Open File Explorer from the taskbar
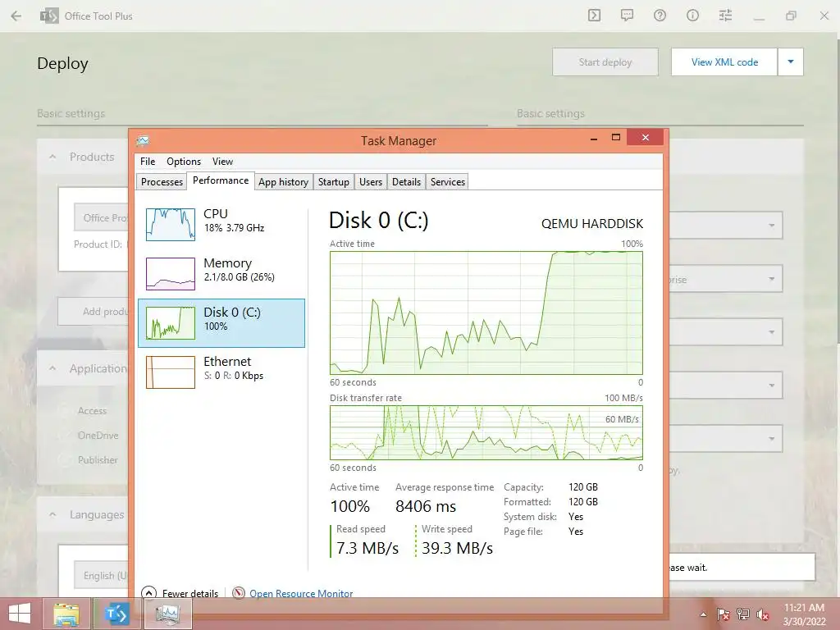This screenshot has height=630, width=840. tap(66, 614)
